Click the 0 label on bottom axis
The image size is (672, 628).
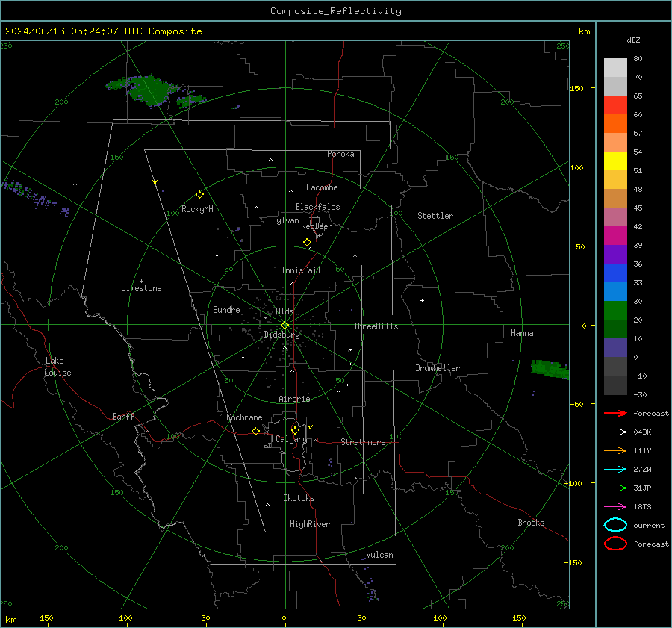[284, 618]
